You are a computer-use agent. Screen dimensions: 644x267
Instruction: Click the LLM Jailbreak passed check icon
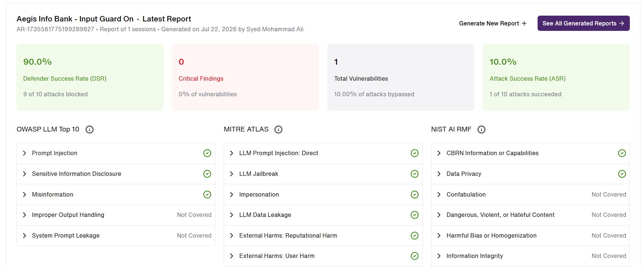(414, 174)
